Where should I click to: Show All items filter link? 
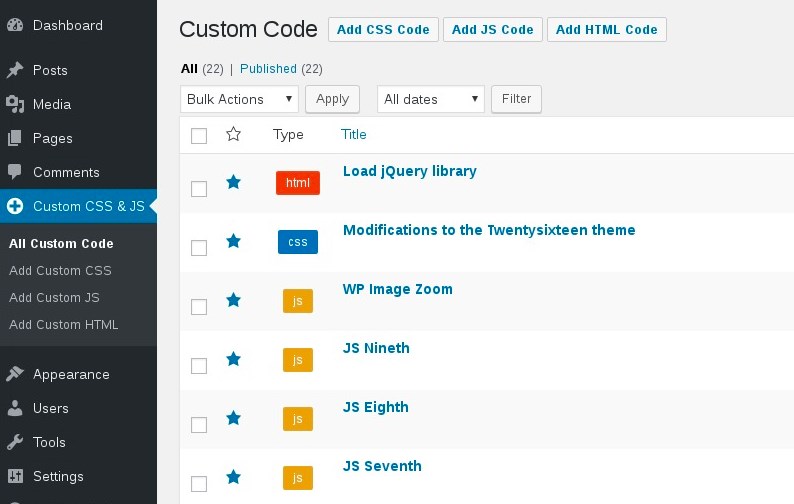pyautogui.click(x=189, y=68)
